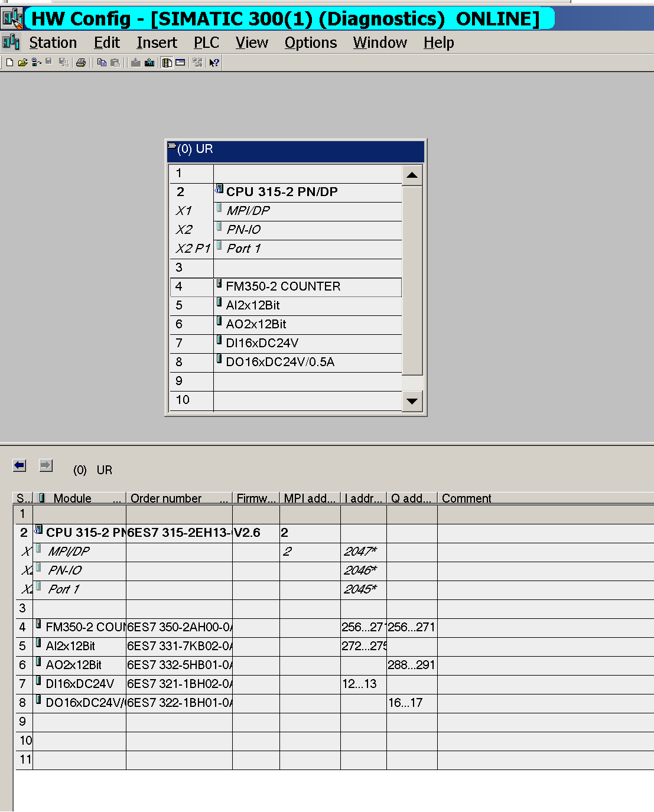Click the rack scrollbar down arrow
The height and width of the screenshot is (812, 654).
[412, 401]
